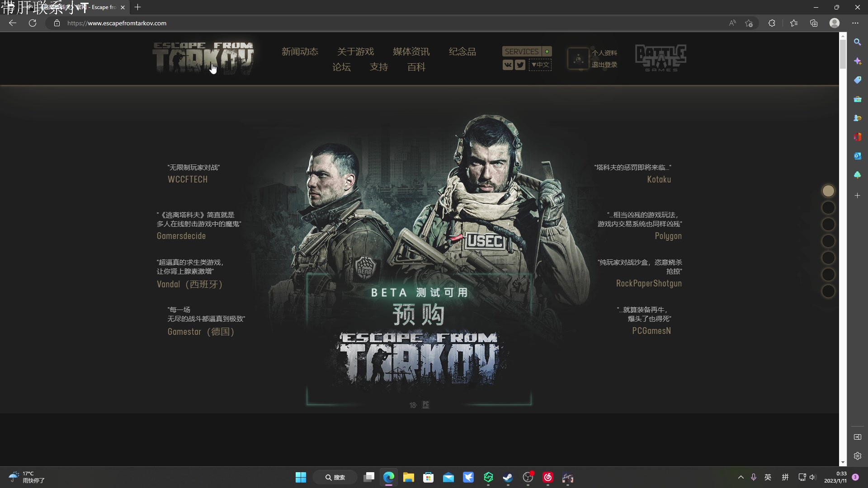The height and width of the screenshot is (488, 868).
Task: Click the Gamersdecide review source
Action: [181, 236]
